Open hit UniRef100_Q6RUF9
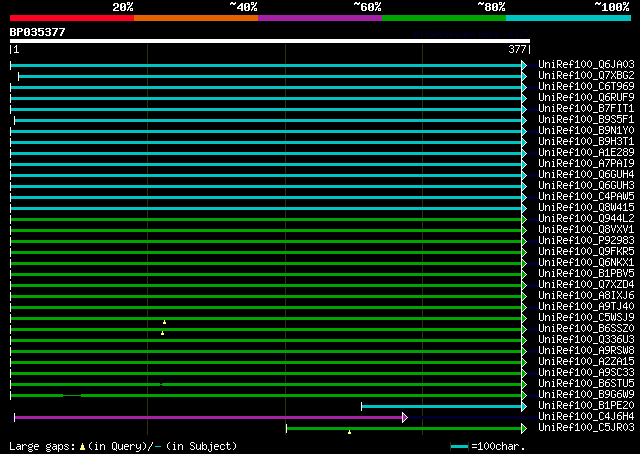The height and width of the screenshot is (454, 640). coord(586,97)
